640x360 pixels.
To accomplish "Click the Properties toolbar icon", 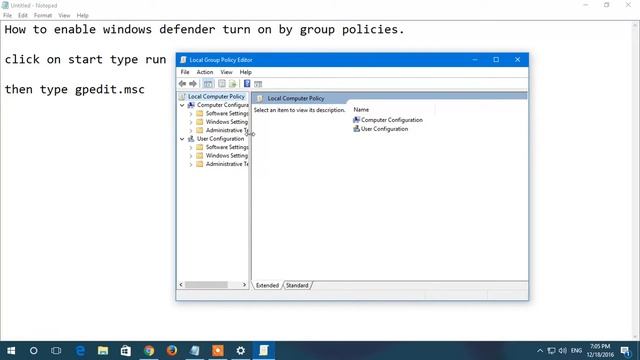I will 222,84.
